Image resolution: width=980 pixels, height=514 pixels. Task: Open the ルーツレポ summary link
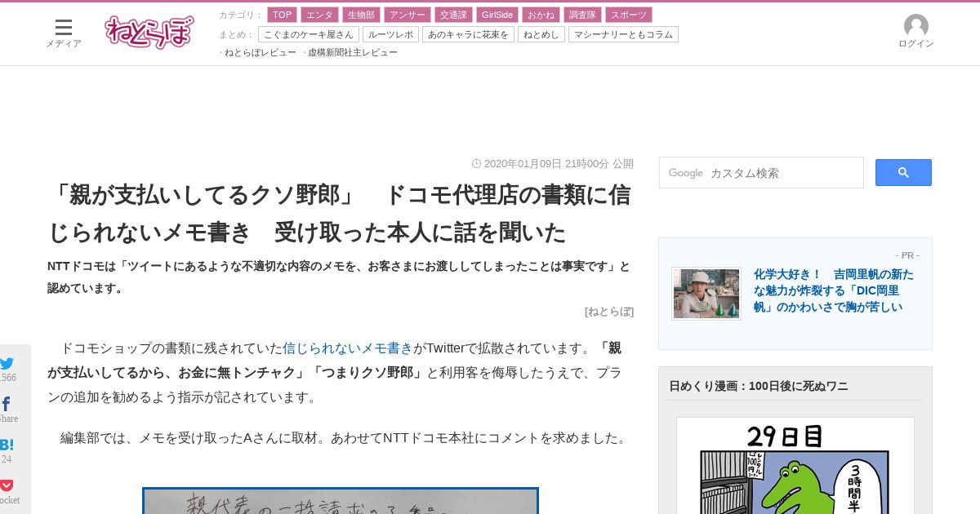[390, 34]
